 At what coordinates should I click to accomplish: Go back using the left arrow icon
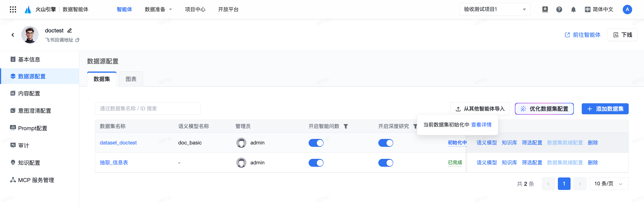point(13,35)
